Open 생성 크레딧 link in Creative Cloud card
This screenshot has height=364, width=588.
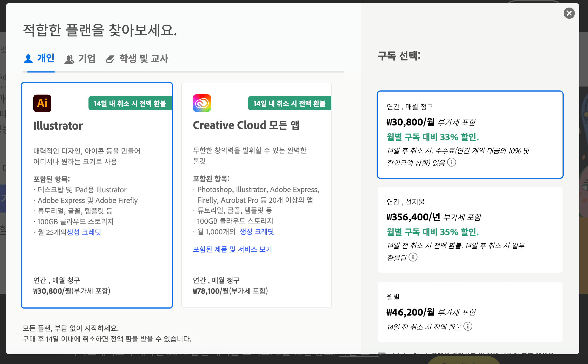[257, 232]
